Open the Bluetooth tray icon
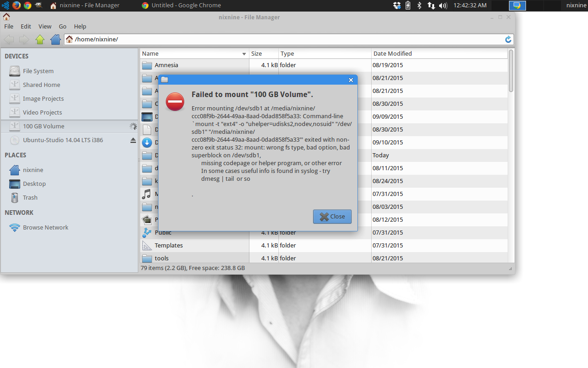The height and width of the screenshot is (368, 588). tap(419, 6)
